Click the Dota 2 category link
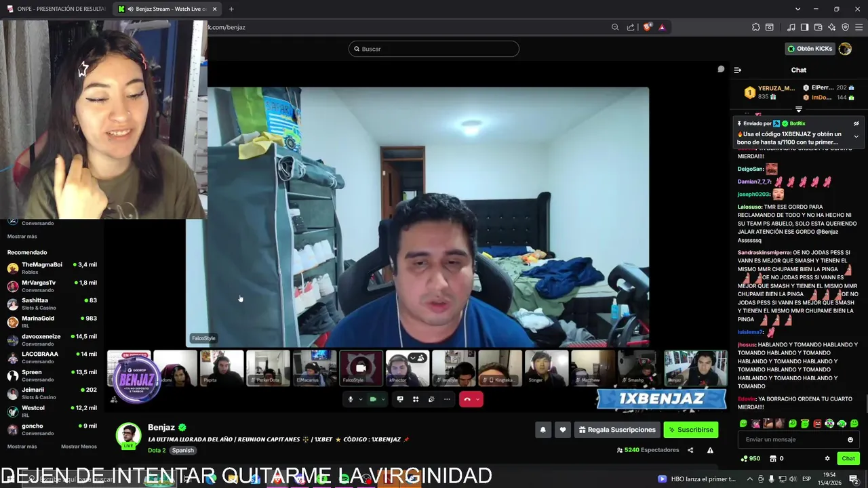The image size is (868, 488). point(157,450)
